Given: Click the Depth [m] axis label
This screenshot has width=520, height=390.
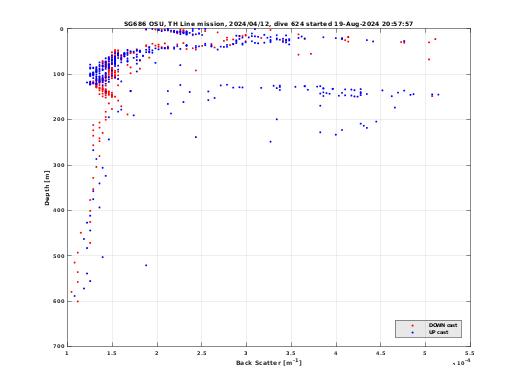Looking at the screenshot, I should tap(47, 188).
